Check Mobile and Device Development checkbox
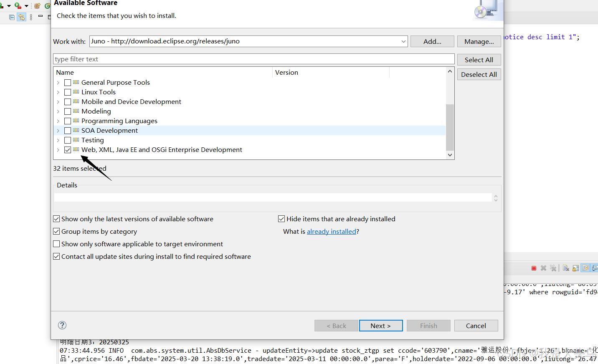This screenshot has height=364, width=598. (68, 102)
